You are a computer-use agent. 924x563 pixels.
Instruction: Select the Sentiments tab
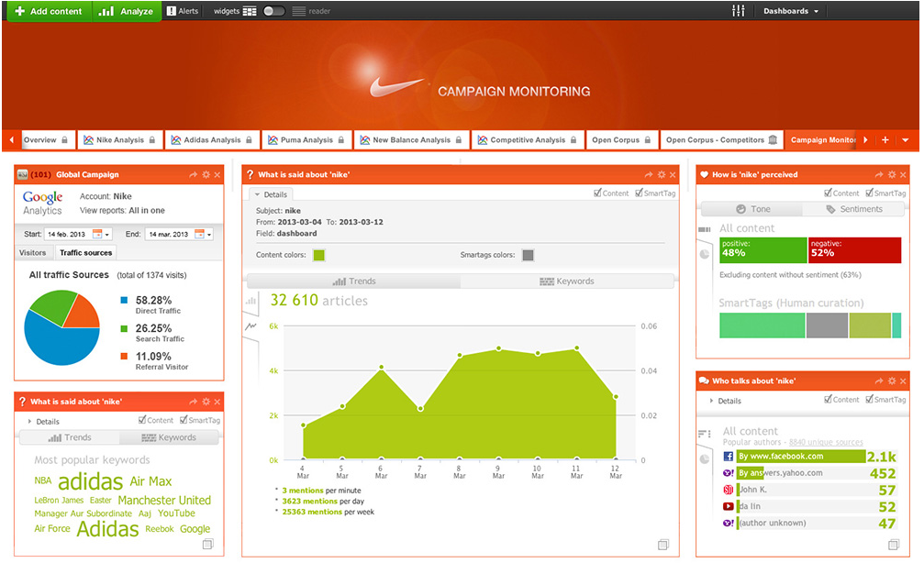coord(854,209)
